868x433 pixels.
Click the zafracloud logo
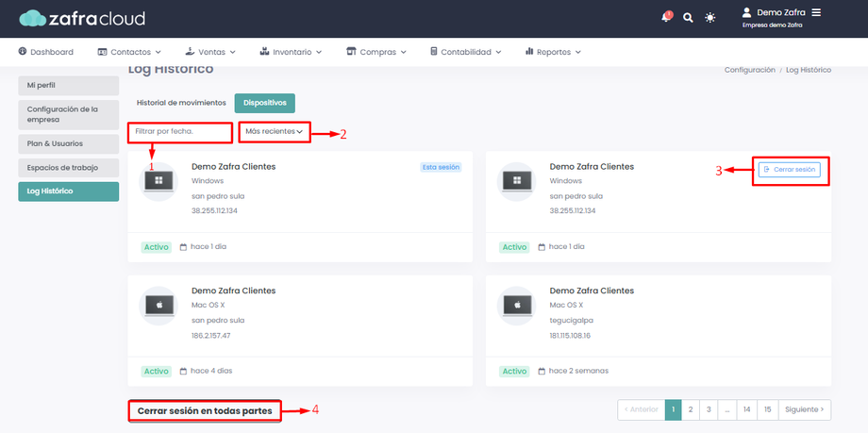click(82, 19)
